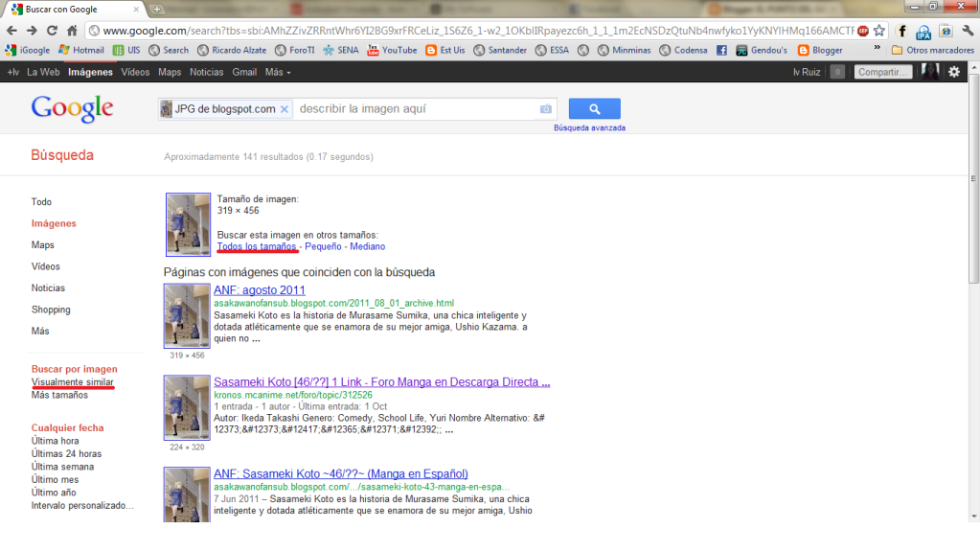Click Visualmente similar in sidebar
The width and height of the screenshot is (980, 551).
[73, 382]
